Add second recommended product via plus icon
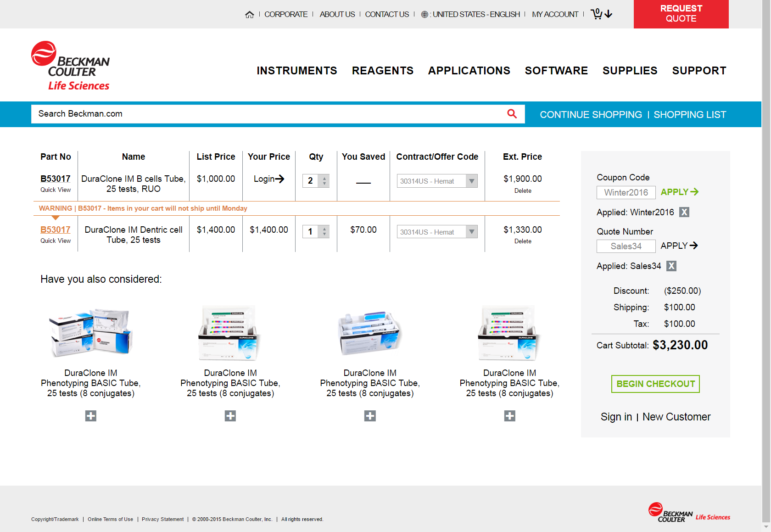Image resolution: width=771 pixels, height=532 pixels. [x=230, y=416]
